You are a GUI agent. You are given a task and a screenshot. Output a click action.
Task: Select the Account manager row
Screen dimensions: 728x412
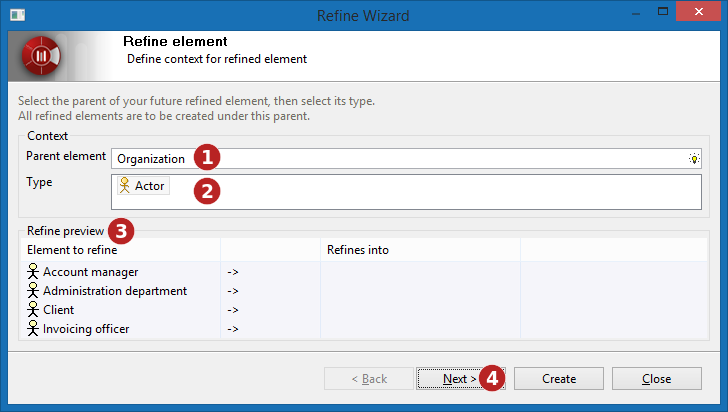pyautogui.click(x=364, y=272)
